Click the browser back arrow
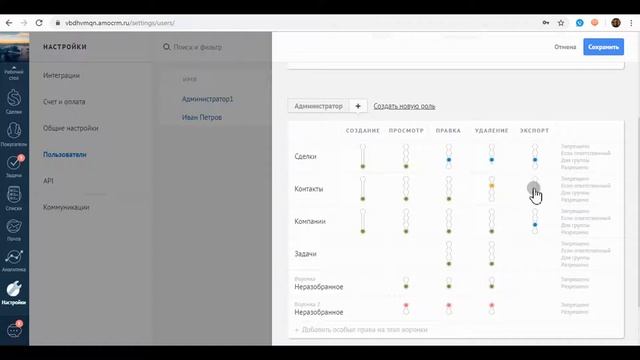Viewport: 640px width, 360px height. pos(9,23)
